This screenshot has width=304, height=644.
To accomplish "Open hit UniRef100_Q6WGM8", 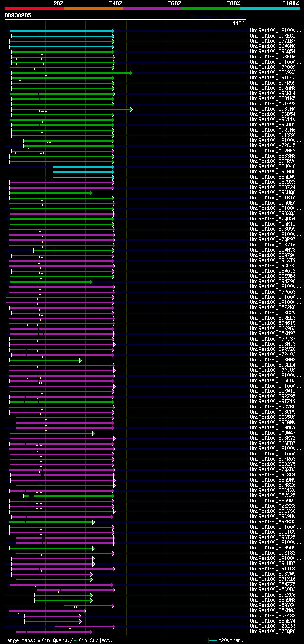I will tap(273, 47).
